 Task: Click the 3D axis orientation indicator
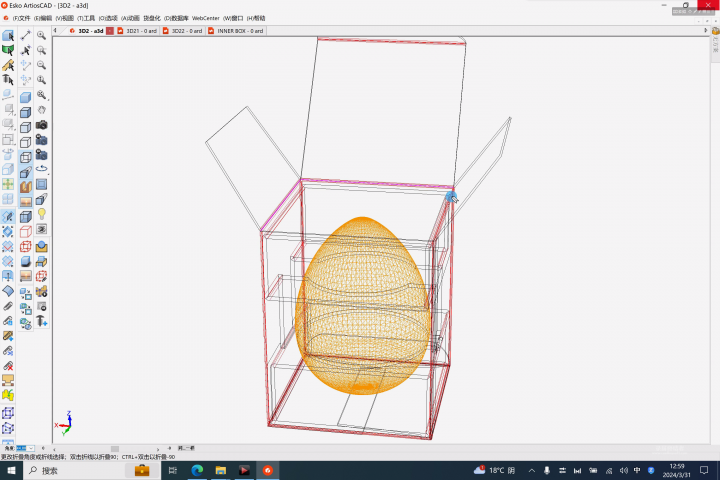click(65, 423)
